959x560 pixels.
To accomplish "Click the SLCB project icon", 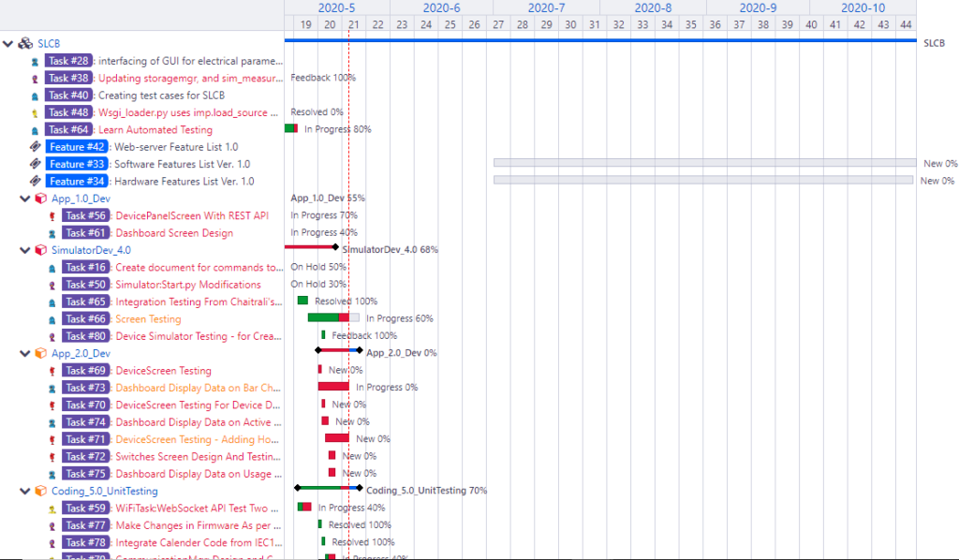I will (24, 44).
